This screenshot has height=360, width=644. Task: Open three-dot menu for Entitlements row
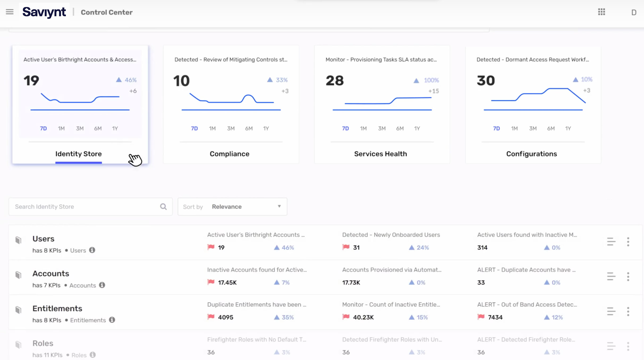(628, 311)
